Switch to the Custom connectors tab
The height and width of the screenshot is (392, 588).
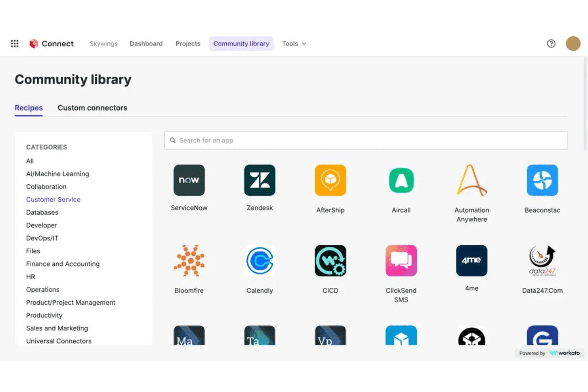(92, 108)
